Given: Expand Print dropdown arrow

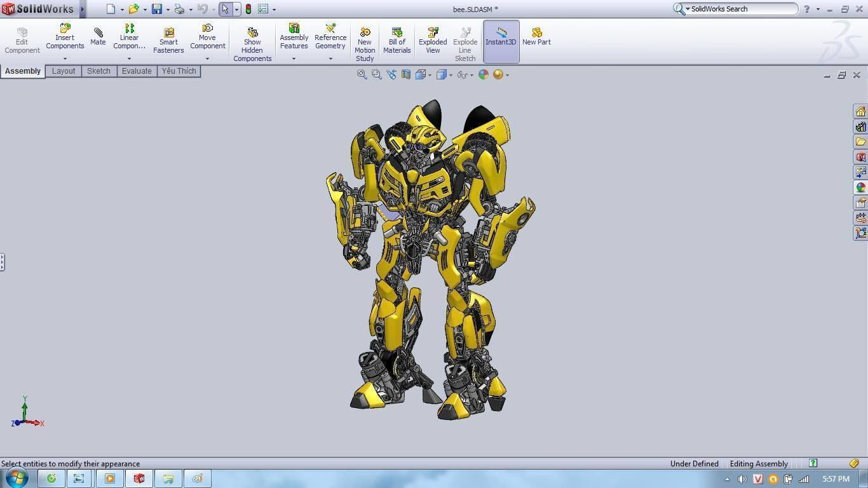Looking at the screenshot, I should (x=191, y=10).
